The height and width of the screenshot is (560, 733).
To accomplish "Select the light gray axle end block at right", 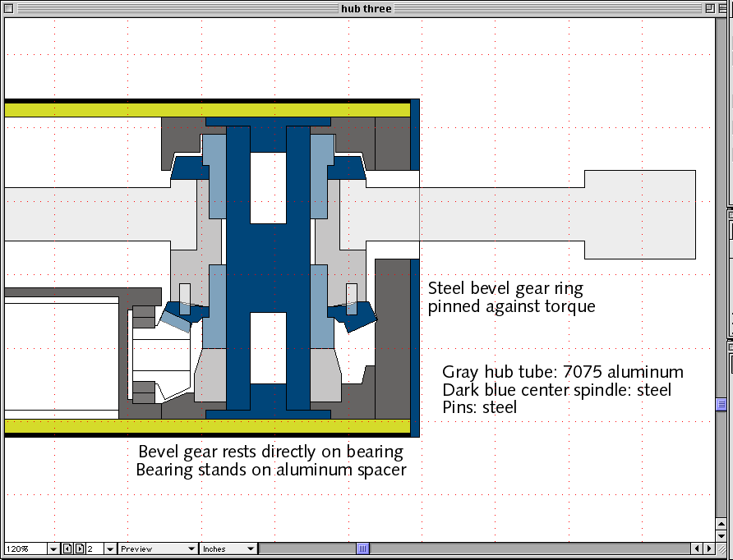I will click(640, 215).
